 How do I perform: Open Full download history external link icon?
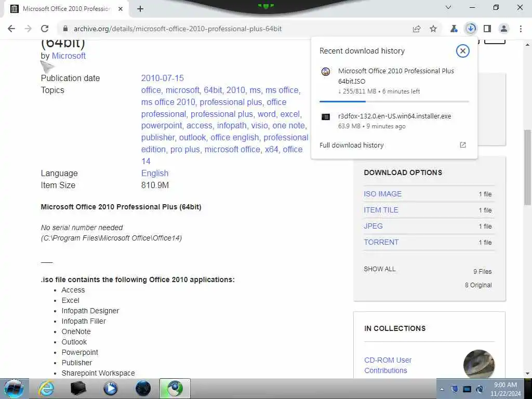[x=463, y=145]
